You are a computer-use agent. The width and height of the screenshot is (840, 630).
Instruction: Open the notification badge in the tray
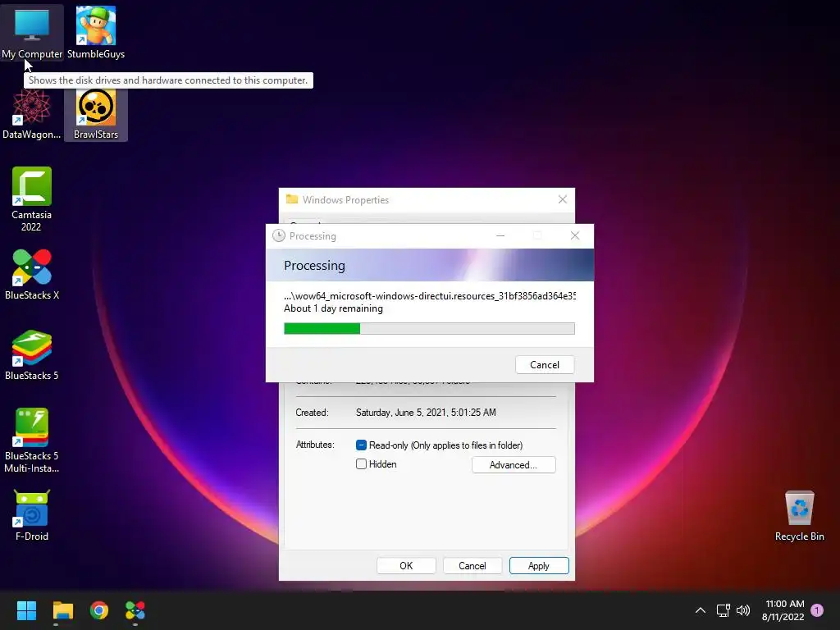click(x=817, y=610)
